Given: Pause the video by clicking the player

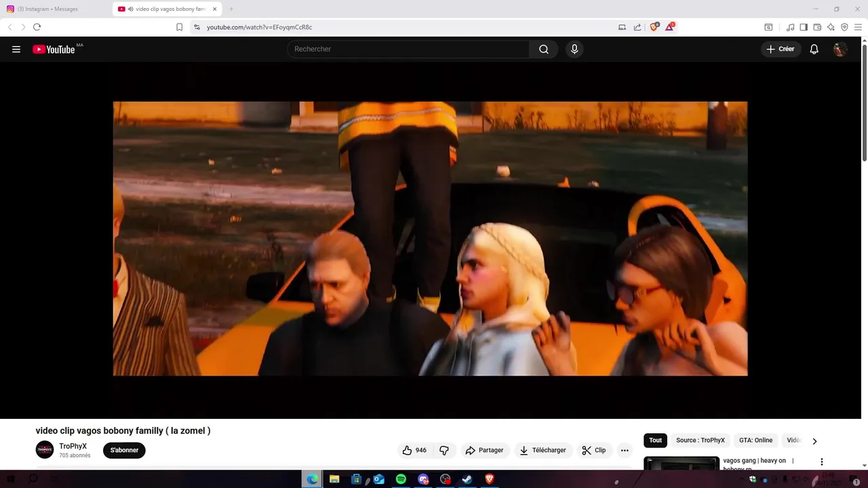Looking at the screenshot, I should (430, 239).
